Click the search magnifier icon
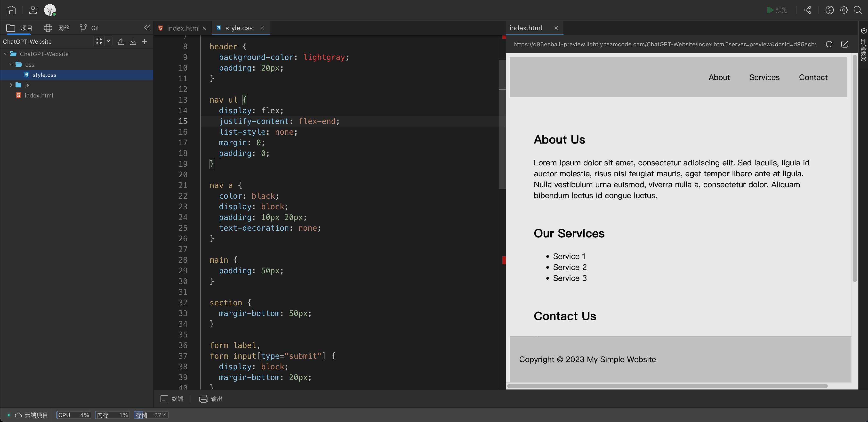Viewport: 868px width, 422px height. point(858,10)
